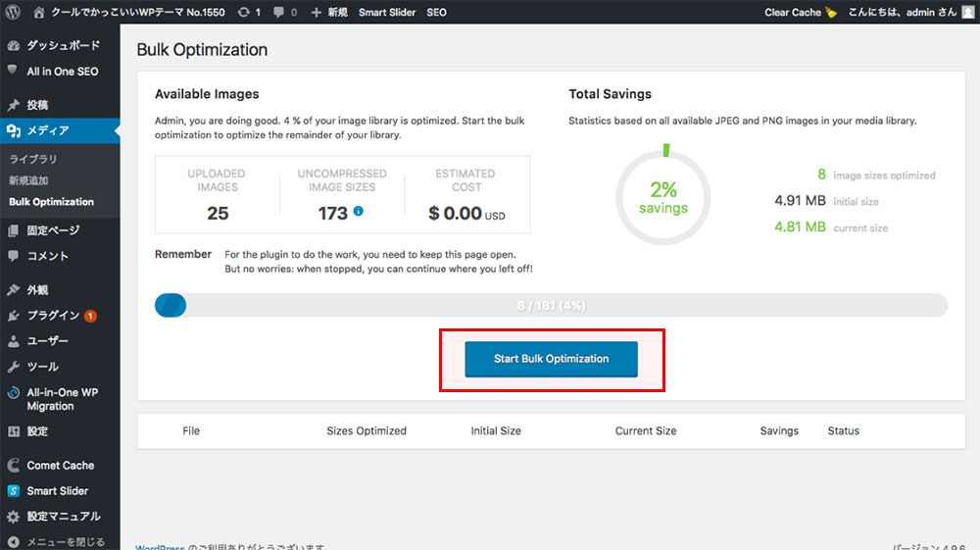Click Smart Slider in admin bar
This screenshot has height=550, width=980.
point(387,12)
